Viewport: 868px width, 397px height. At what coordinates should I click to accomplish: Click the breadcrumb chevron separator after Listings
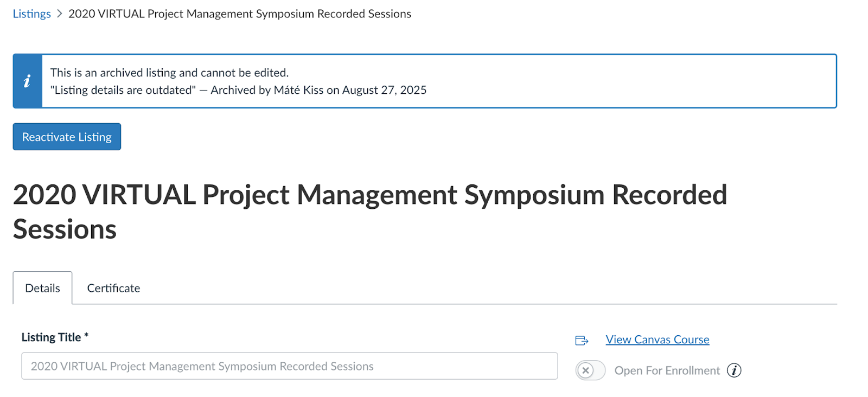tap(60, 14)
